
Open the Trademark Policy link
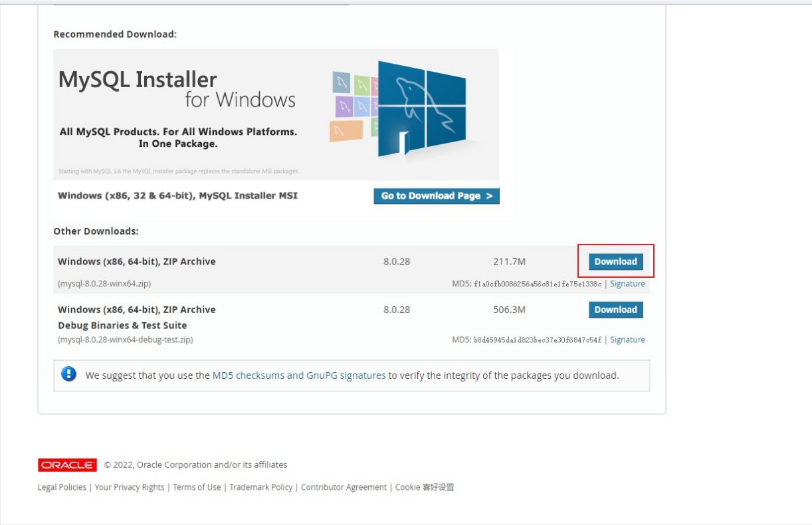[261, 487]
